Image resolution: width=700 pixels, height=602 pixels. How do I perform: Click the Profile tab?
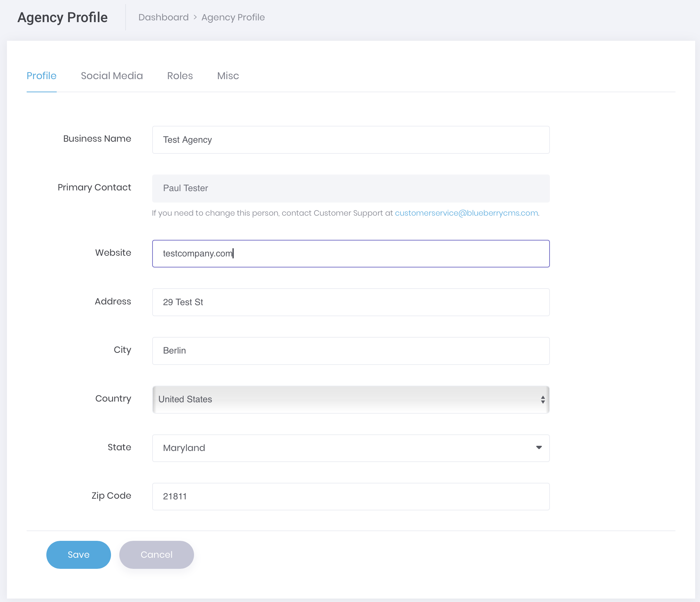click(42, 76)
